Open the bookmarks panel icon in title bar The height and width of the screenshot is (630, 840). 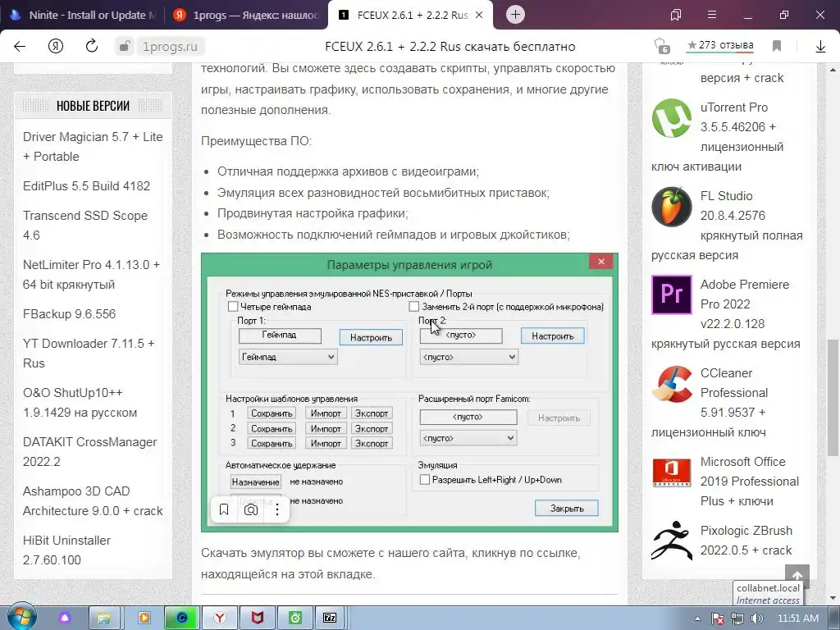[x=676, y=15]
